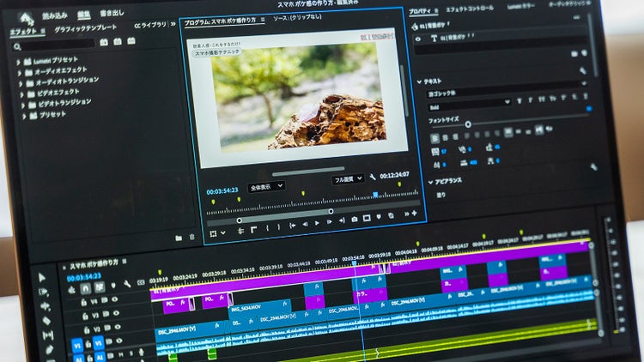Expand the Lumetri プリセット folder
Screen dimensions: 644x362
tap(18, 62)
